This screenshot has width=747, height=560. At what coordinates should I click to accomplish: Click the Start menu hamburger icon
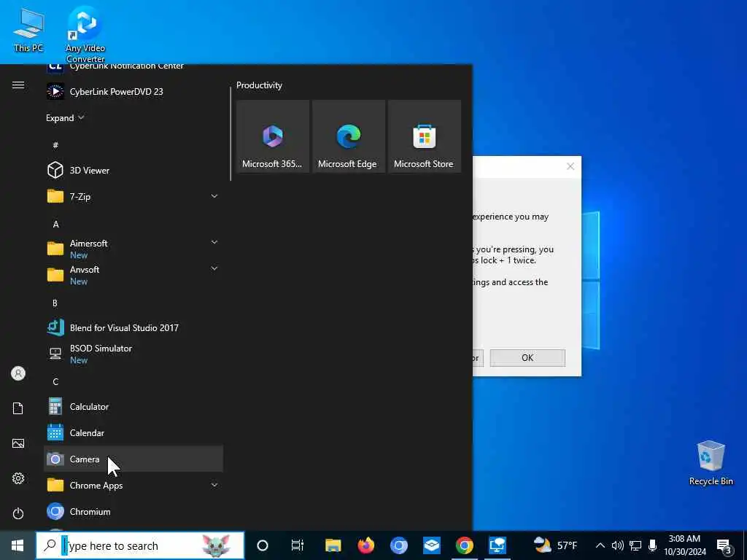18,85
